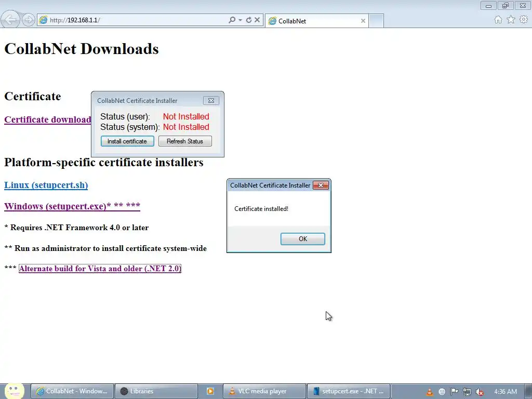Switch to VLC media player taskbar item

[264, 391]
